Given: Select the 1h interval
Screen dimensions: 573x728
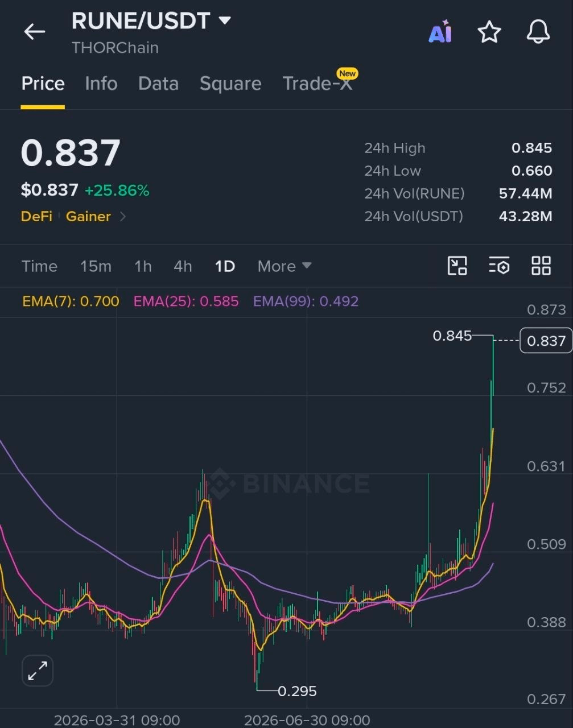Looking at the screenshot, I should [143, 266].
